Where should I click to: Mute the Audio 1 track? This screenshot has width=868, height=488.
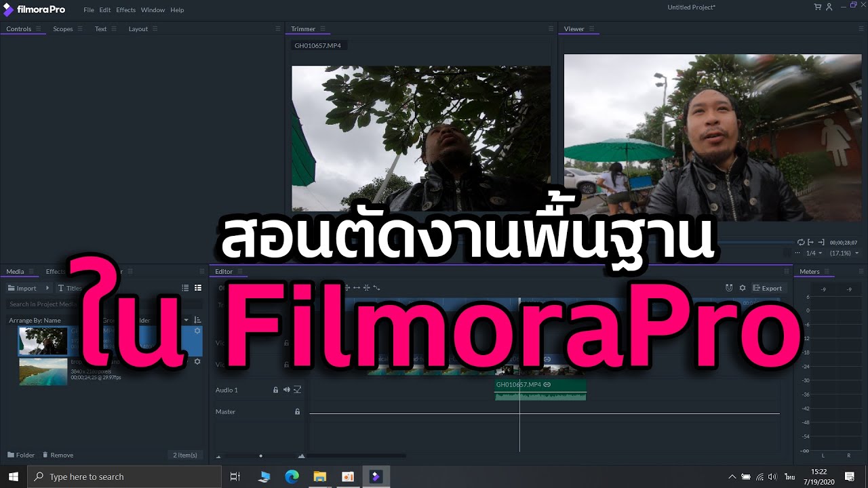click(286, 390)
